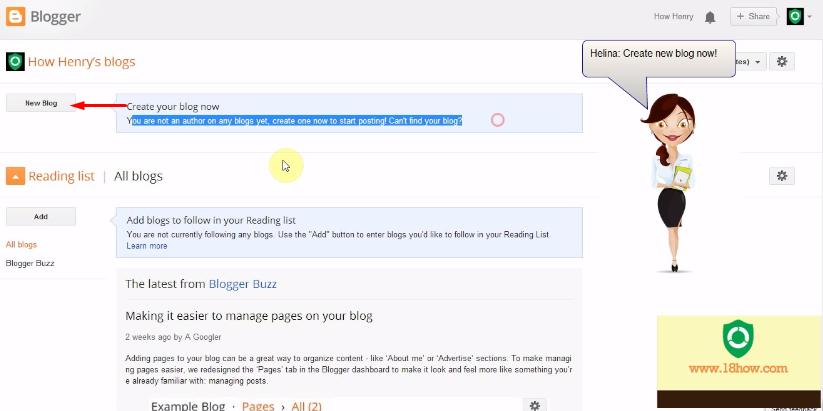Open Blogger Buzz link in latest heading
The image size is (823, 411).
[242, 284]
